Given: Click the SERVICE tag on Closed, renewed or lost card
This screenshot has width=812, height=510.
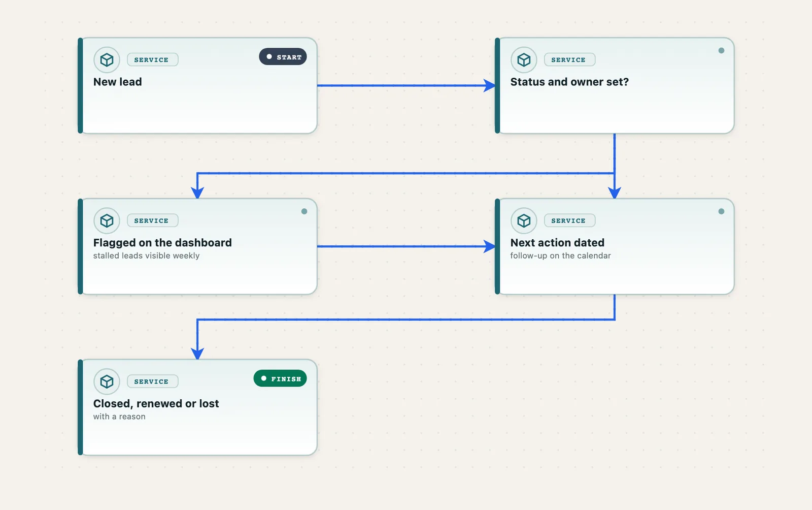Looking at the screenshot, I should tap(152, 381).
